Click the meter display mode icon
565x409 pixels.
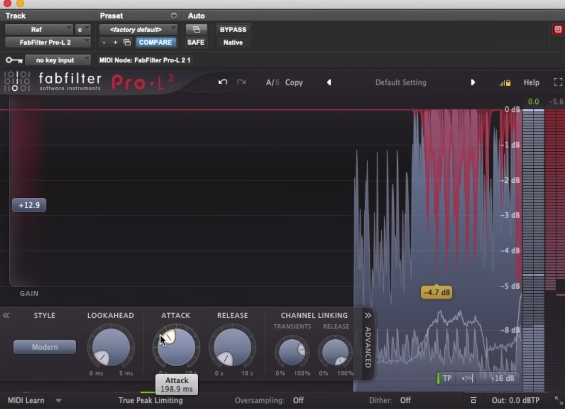pos(473,400)
